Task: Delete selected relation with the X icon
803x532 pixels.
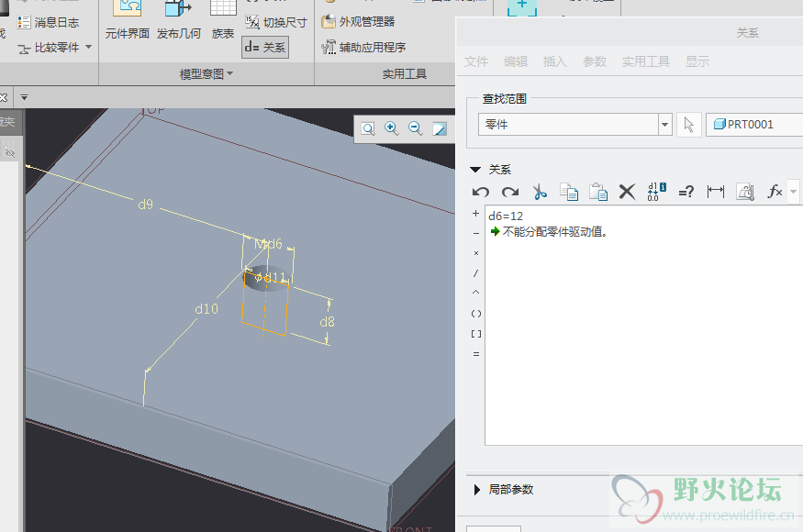Action: tap(627, 192)
